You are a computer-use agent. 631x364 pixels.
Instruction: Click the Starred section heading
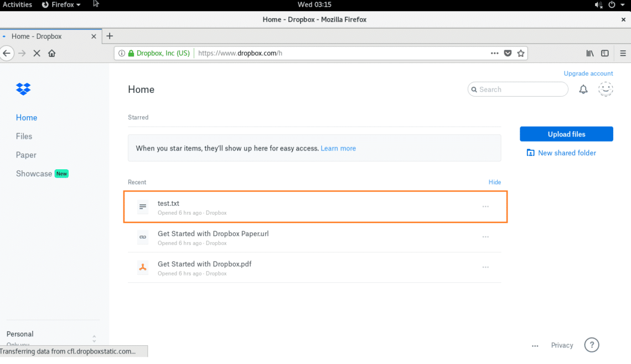[138, 117]
